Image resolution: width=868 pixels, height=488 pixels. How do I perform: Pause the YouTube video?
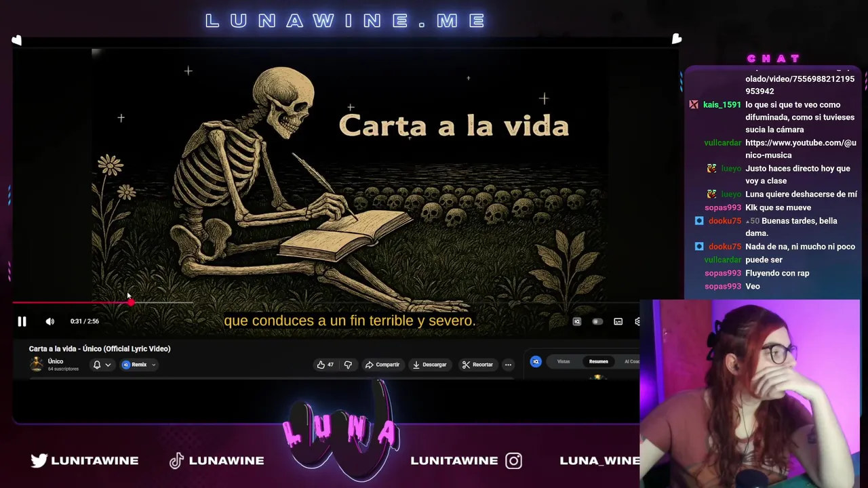[x=22, y=321]
